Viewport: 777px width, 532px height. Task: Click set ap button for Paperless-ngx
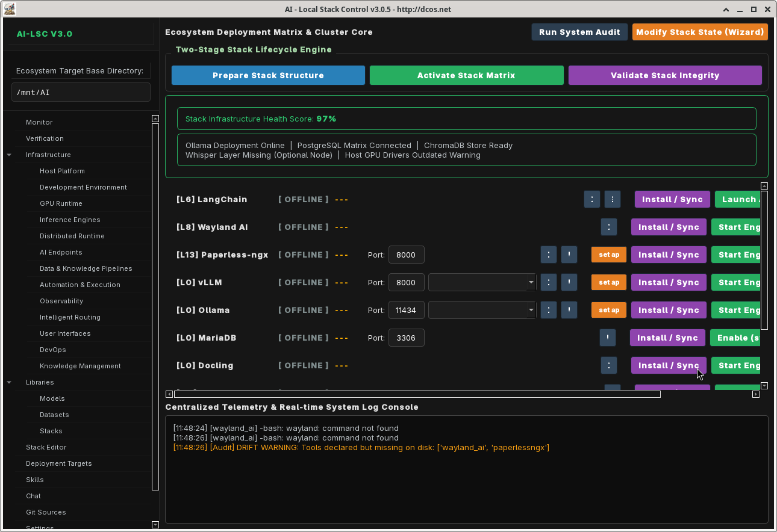[x=609, y=255]
